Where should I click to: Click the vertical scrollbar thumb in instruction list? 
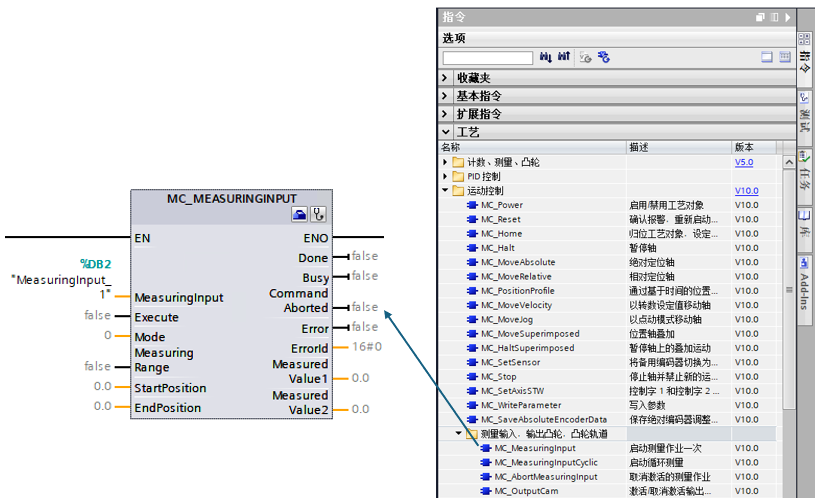(x=789, y=289)
